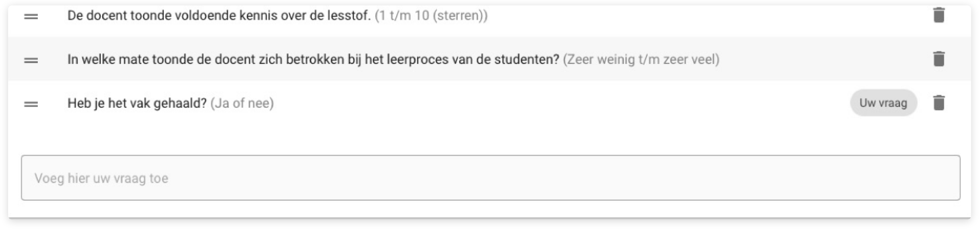980x229 pixels.
Task: Focus the 'Voeg hier uw vraag toe' field
Action: point(490,178)
